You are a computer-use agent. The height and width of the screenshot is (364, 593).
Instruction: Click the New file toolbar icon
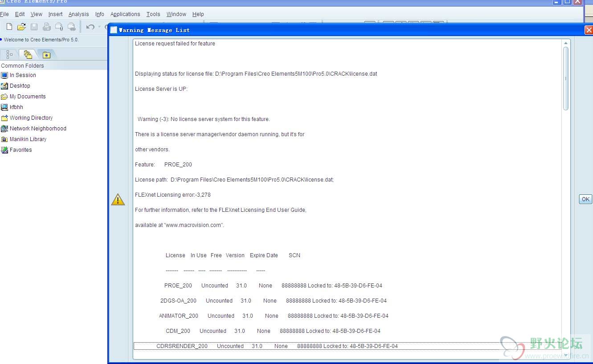tap(9, 27)
